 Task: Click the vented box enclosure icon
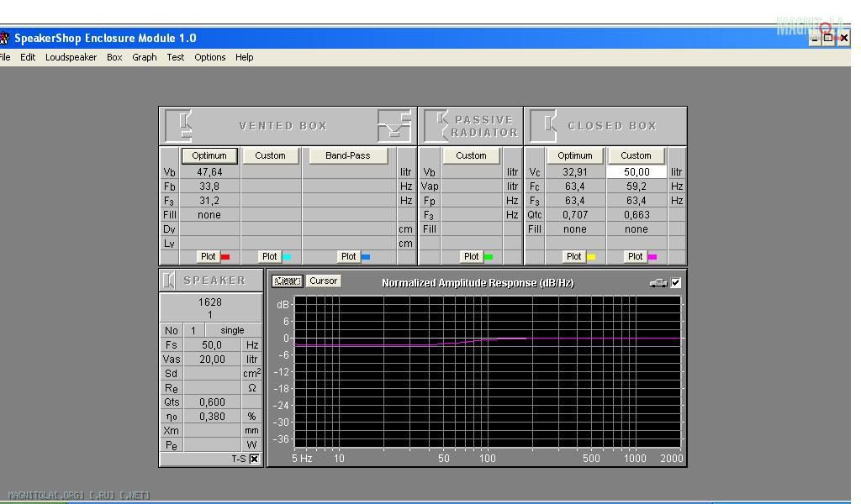[180, 126]
